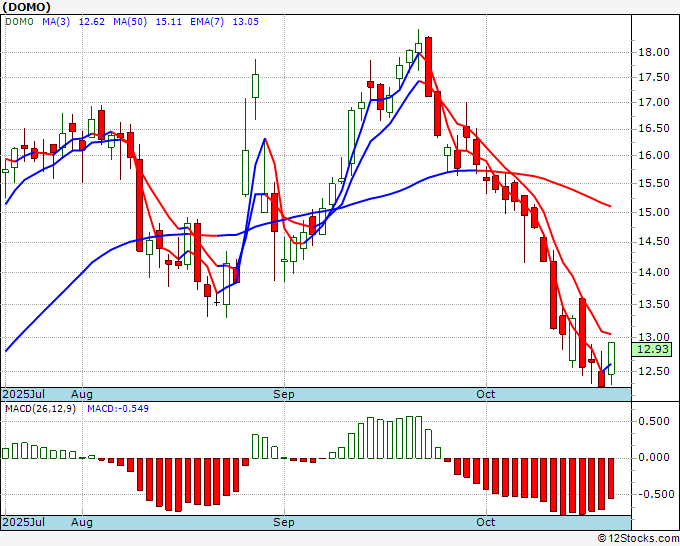Click the EMA(7) legend label
The image size is (680, 546).
207,21
